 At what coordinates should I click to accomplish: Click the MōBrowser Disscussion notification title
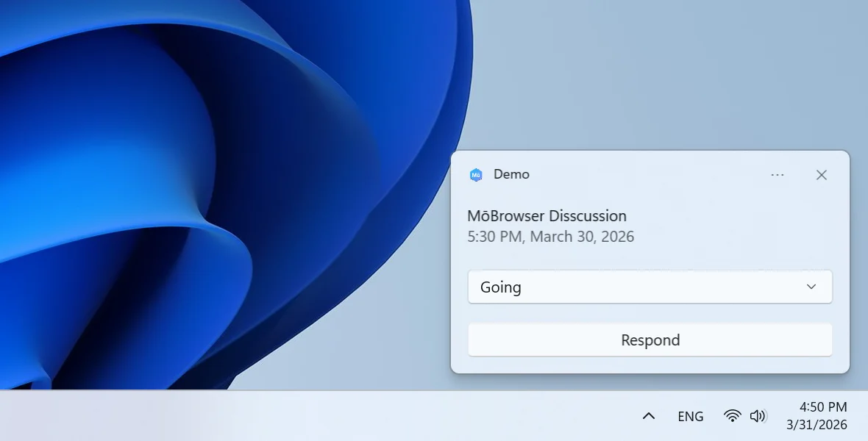(x=547, y=215)
